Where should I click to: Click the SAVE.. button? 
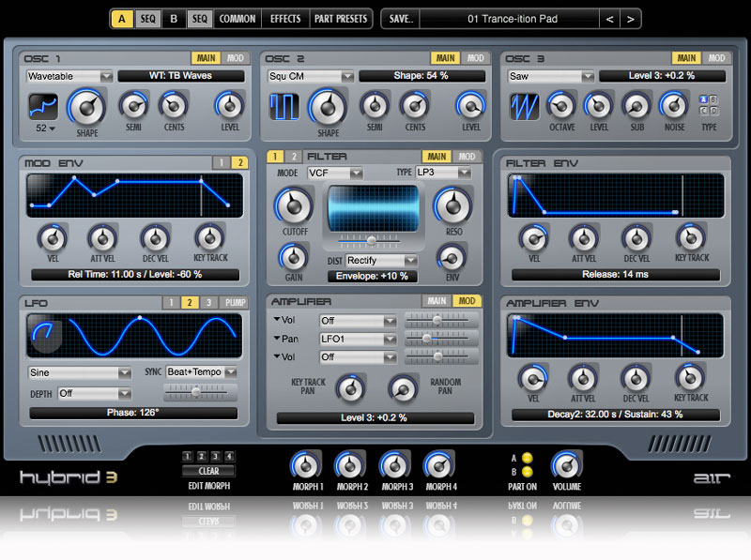coord(401,19)
